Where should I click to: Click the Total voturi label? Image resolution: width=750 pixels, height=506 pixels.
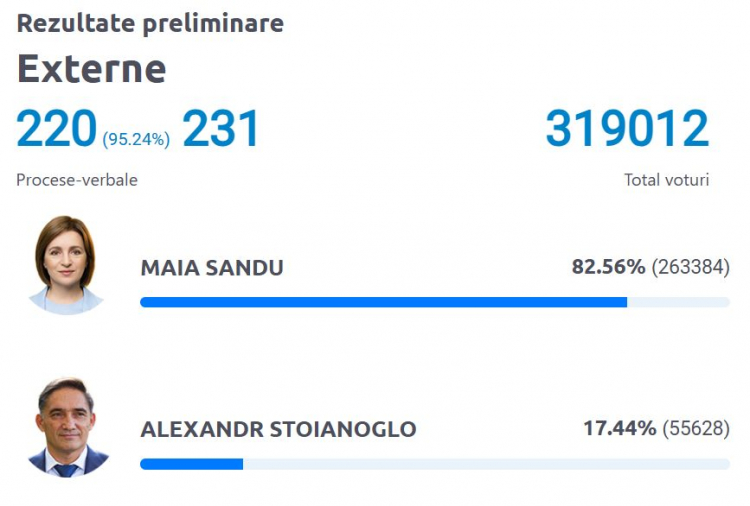666,180
